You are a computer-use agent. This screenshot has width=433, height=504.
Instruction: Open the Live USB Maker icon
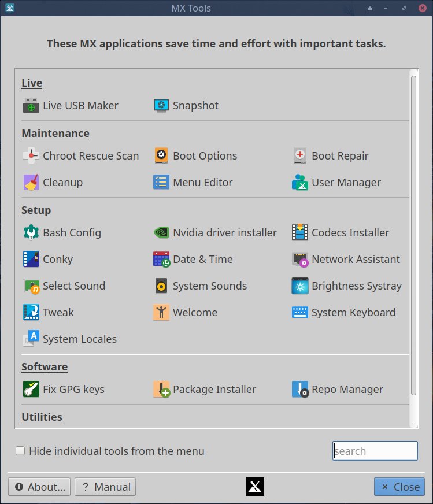31,106
